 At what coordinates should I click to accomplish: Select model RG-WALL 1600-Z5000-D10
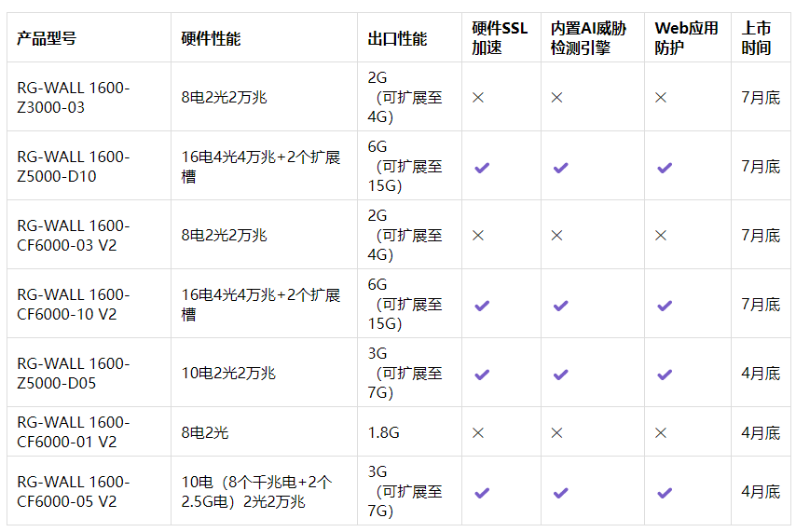click(x=73, y=167)
